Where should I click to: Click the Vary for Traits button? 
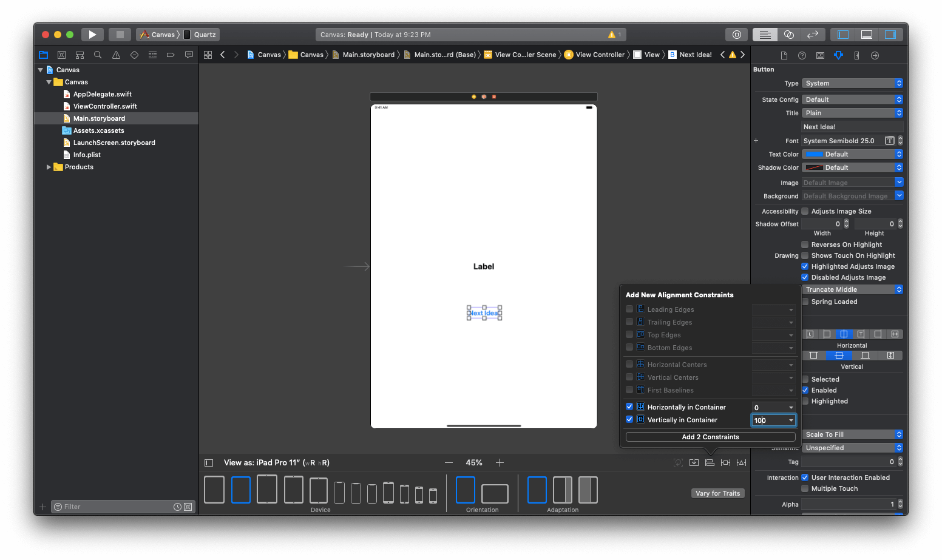tap(717, 493)
